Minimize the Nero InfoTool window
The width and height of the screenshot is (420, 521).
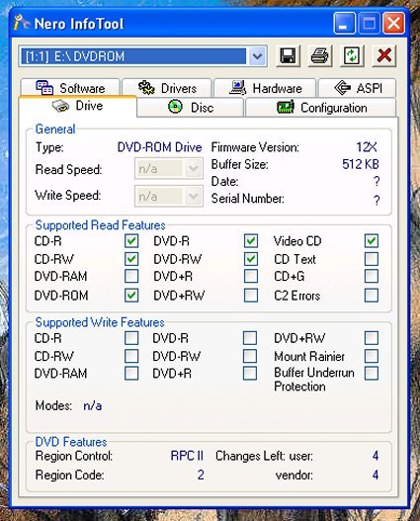click(x=344, y=24)
